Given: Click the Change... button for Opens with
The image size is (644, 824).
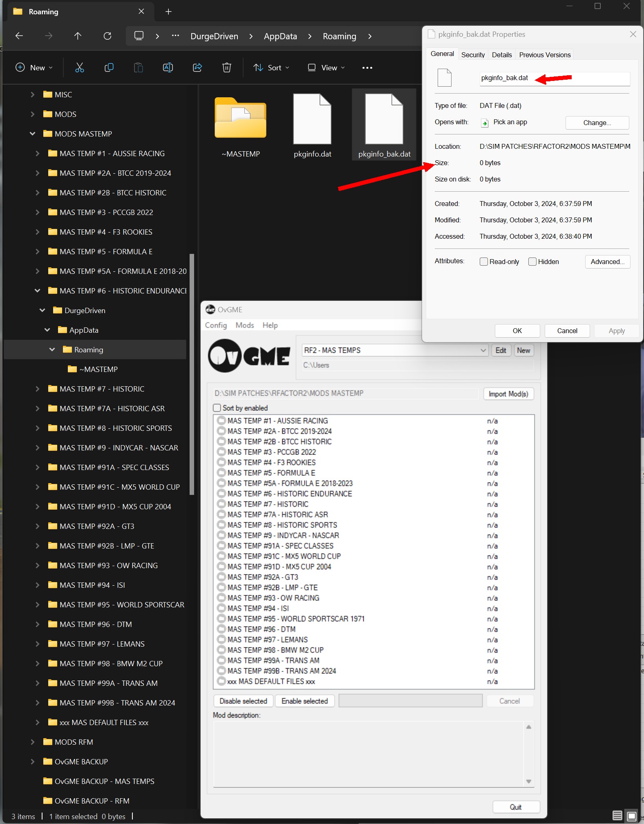Looking at the screenshot, I should click(597, 123).
